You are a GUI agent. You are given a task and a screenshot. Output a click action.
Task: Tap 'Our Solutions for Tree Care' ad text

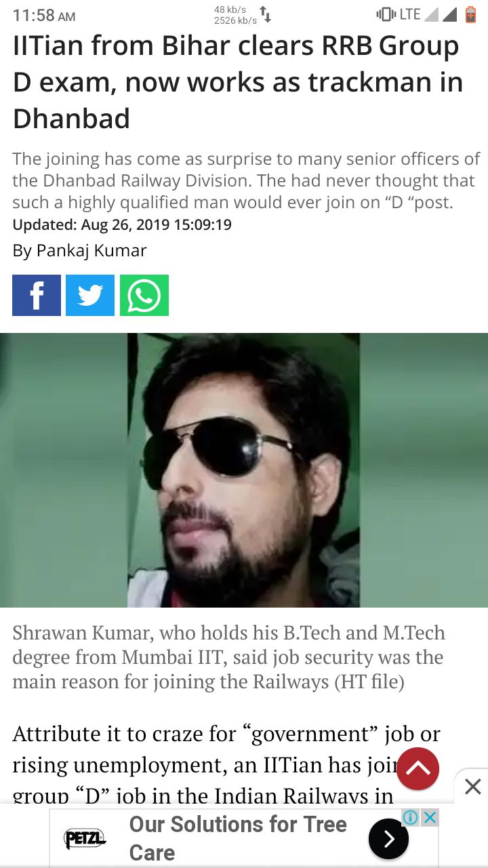tap(238, 838)
